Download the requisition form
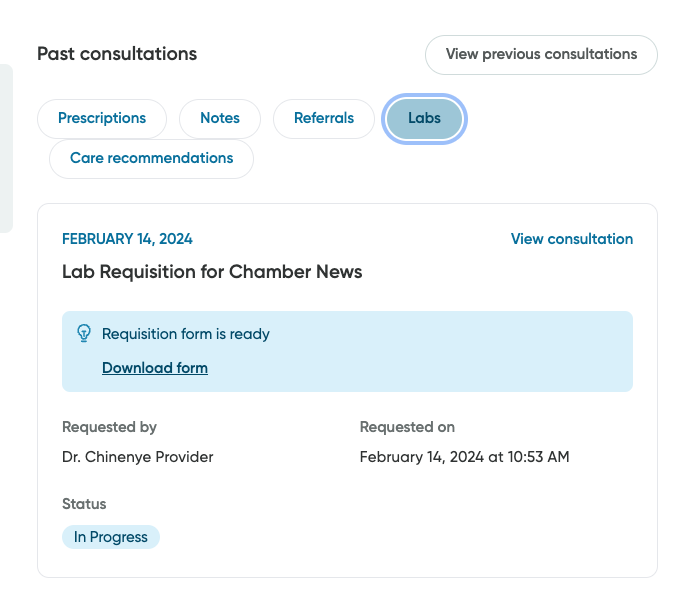 pyautogui.click(x=155, y=368)
